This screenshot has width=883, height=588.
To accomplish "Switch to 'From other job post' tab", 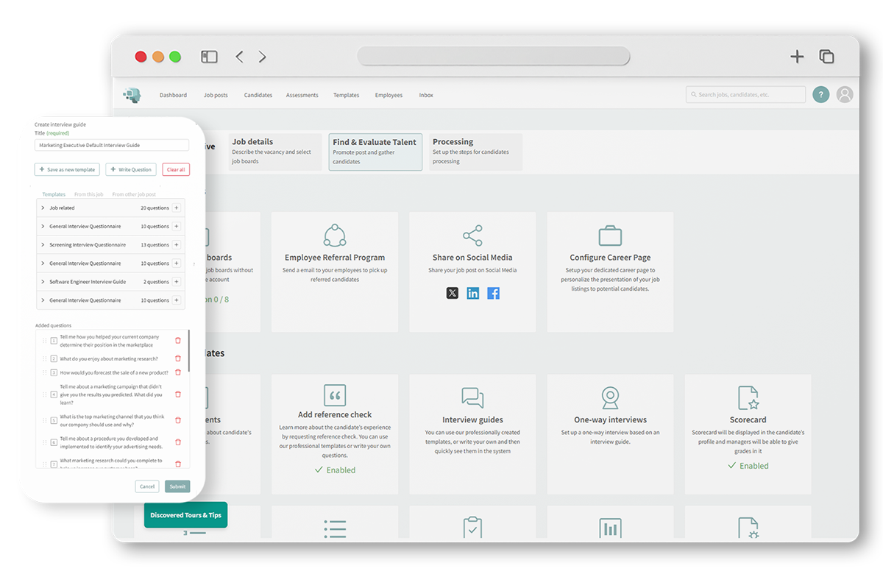I will (x=134, y=194).
